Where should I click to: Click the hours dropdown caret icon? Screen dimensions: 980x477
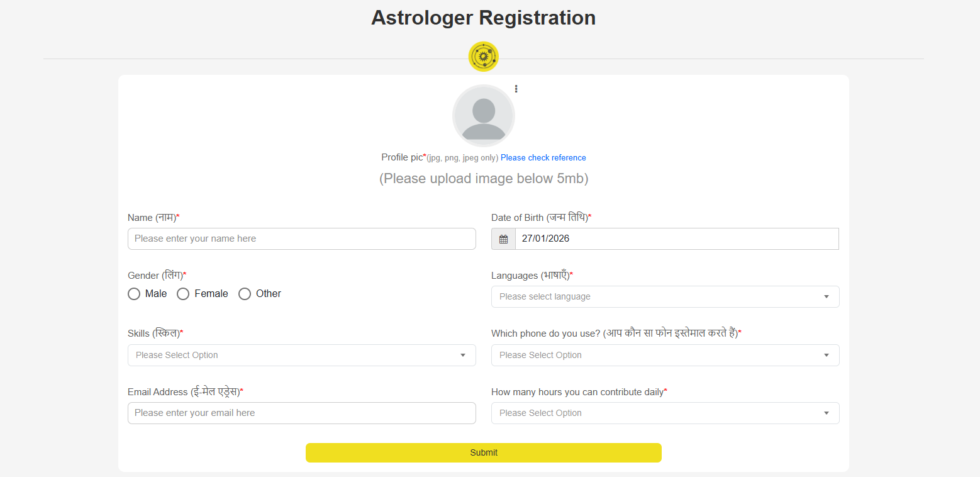pos(827,413)
